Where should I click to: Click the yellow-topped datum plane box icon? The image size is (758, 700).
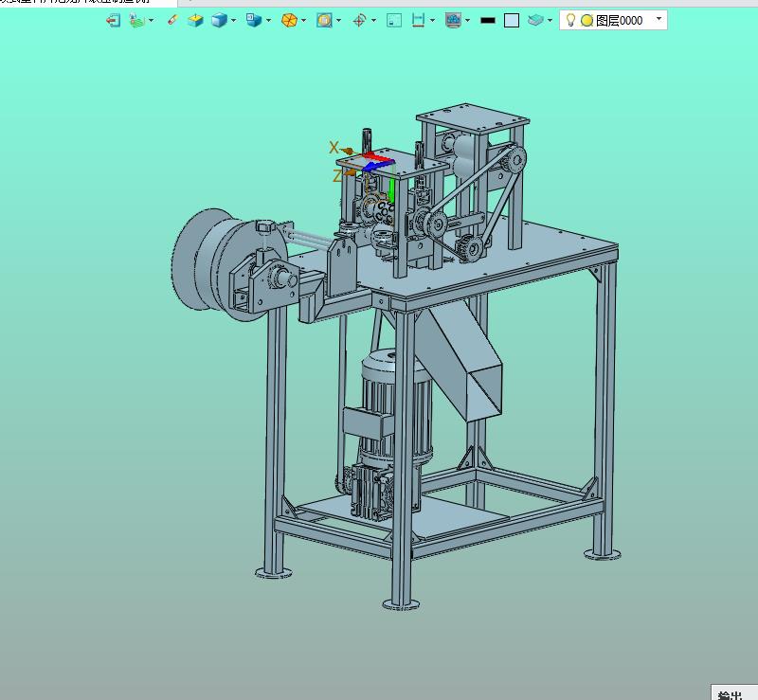195,20
